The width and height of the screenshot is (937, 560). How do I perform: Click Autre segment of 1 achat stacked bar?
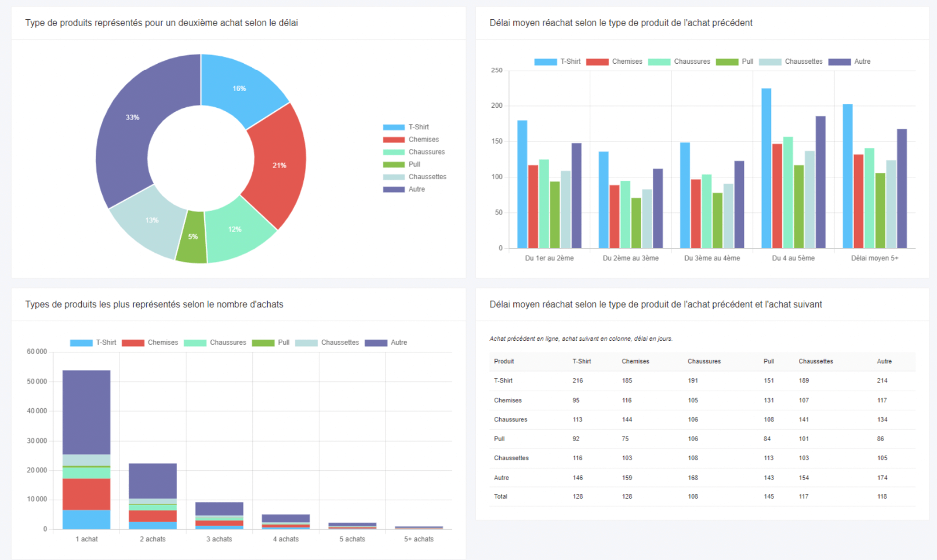coord(86,412)
